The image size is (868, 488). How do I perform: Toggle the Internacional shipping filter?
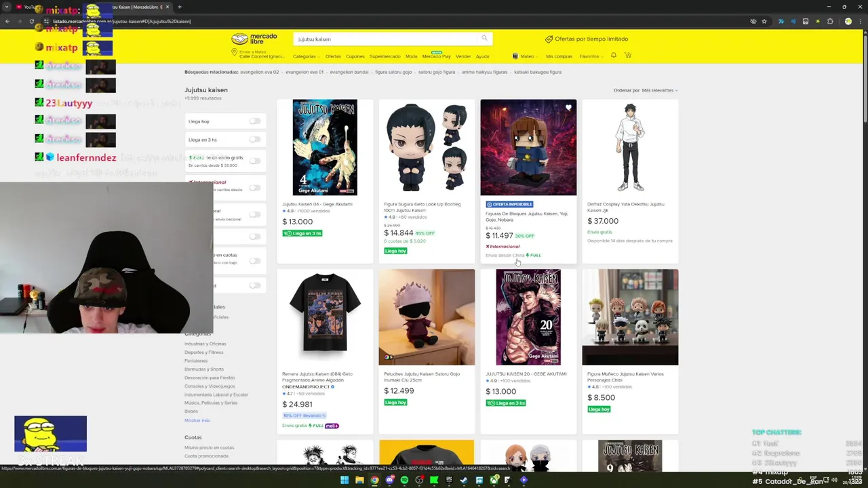coord(254,188)
